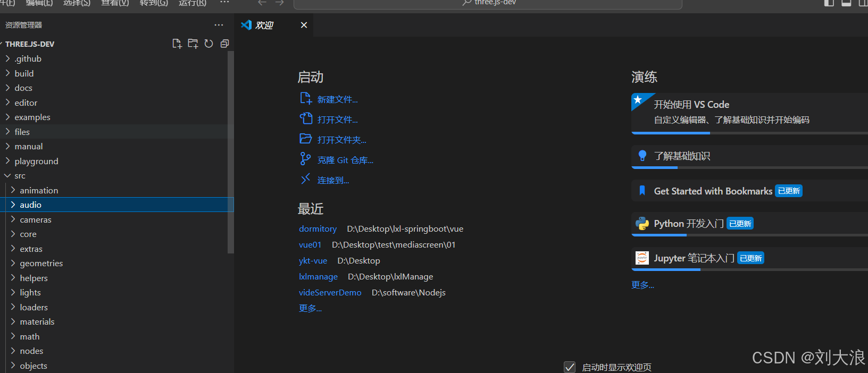Screen dimensions: 868x373
Task: Collapse the src folder
Action: click(x=117, y=175)
